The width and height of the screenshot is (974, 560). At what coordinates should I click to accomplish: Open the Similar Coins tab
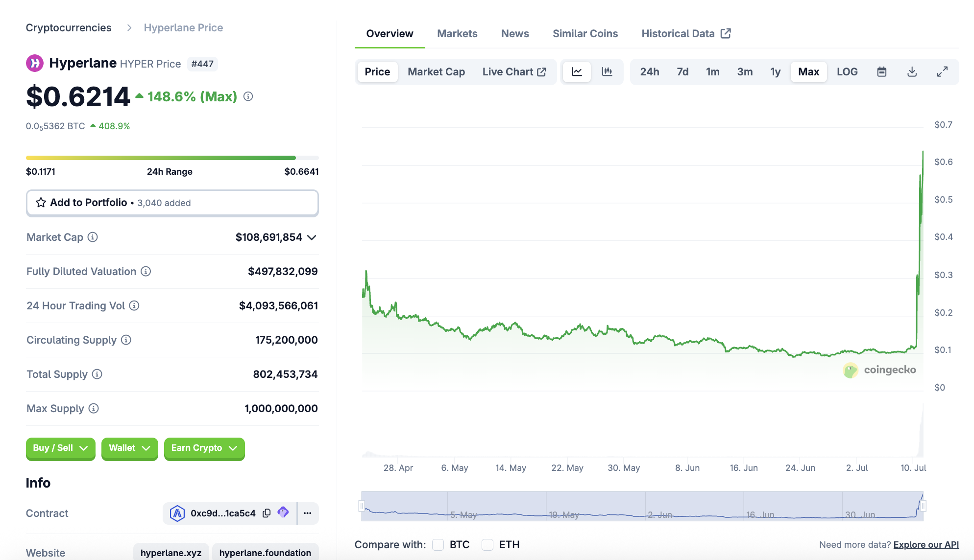(585, 33)
